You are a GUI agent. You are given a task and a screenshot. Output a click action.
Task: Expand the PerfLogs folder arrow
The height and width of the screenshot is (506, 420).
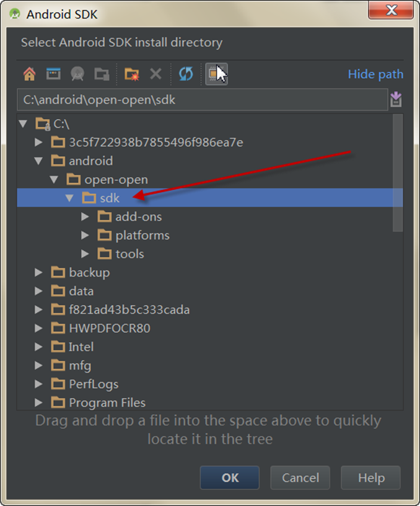38,384
